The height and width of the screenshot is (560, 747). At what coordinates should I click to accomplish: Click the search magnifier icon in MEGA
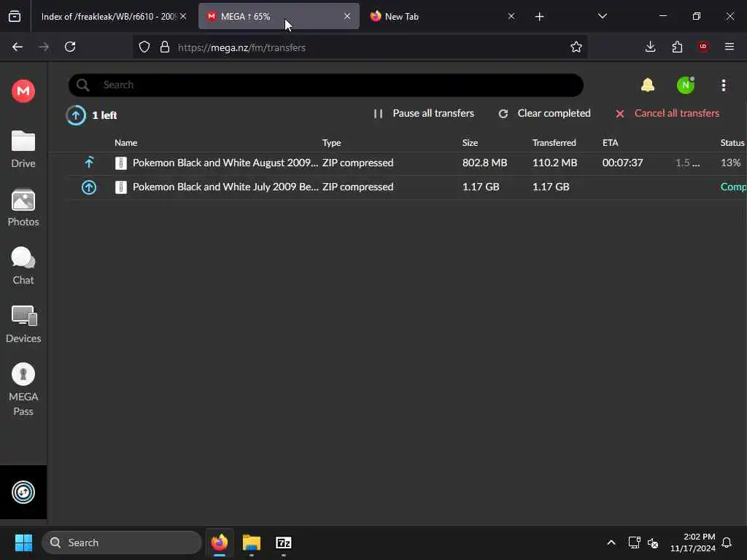[x=82, y=85]
